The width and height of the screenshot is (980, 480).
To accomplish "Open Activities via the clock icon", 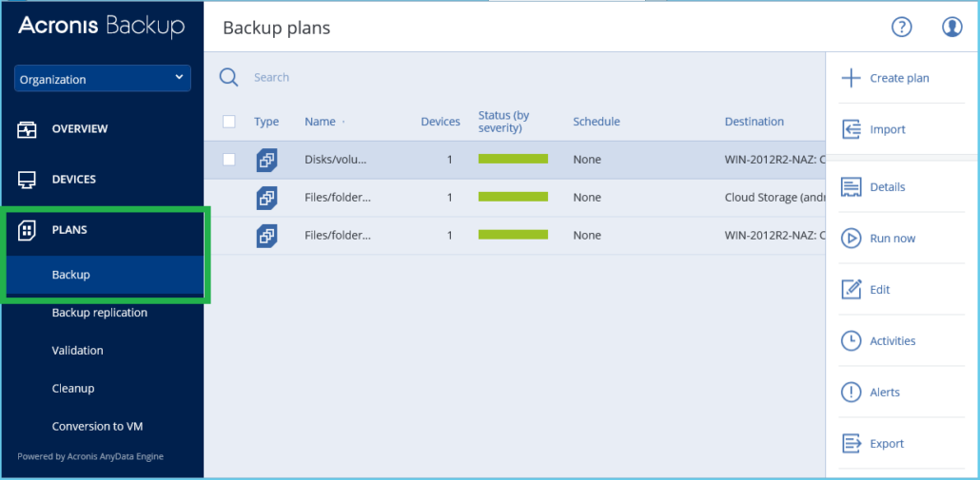I will [851, 340].
